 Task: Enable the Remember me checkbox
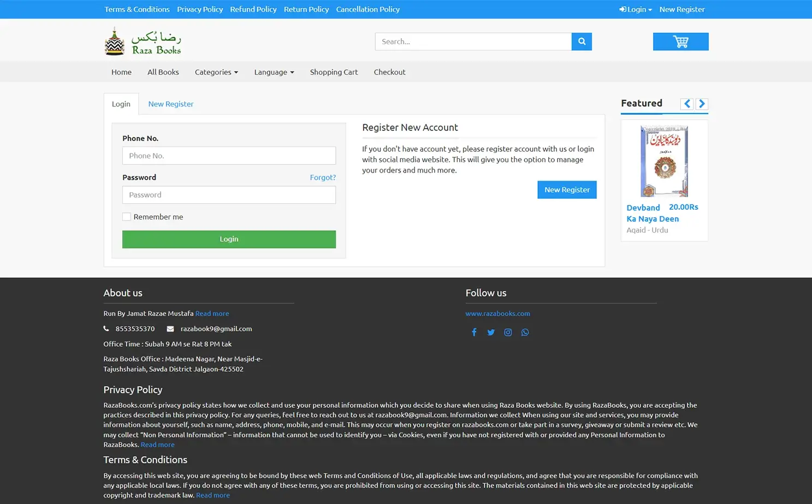pyautogui.click(x=126, y=216)
